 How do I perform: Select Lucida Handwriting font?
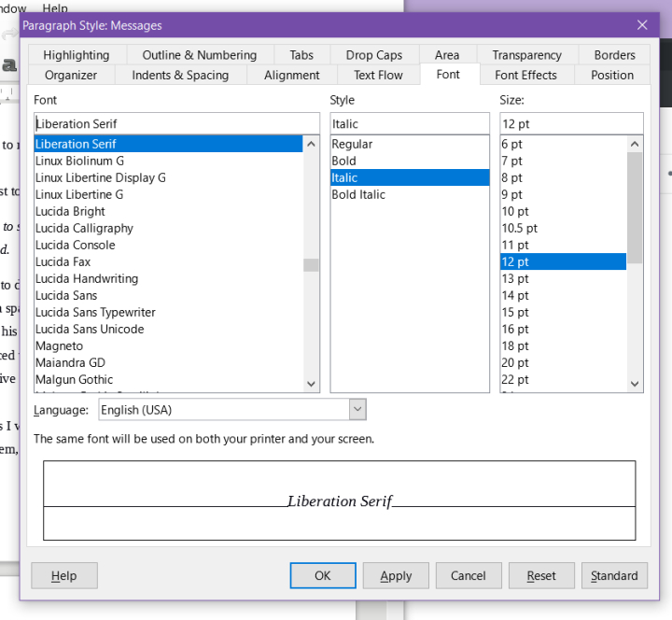(x=168, y=278)
